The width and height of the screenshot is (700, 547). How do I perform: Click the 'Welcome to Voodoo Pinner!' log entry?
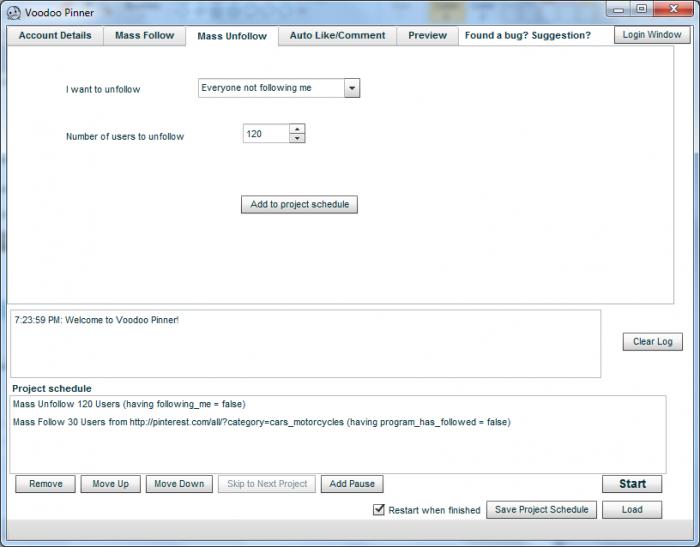[96, 320]
